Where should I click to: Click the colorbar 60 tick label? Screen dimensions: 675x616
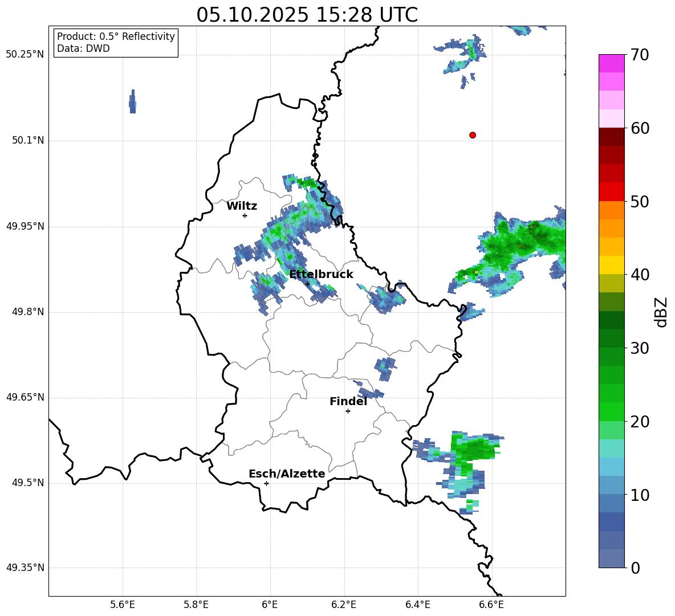pos(640,128)
